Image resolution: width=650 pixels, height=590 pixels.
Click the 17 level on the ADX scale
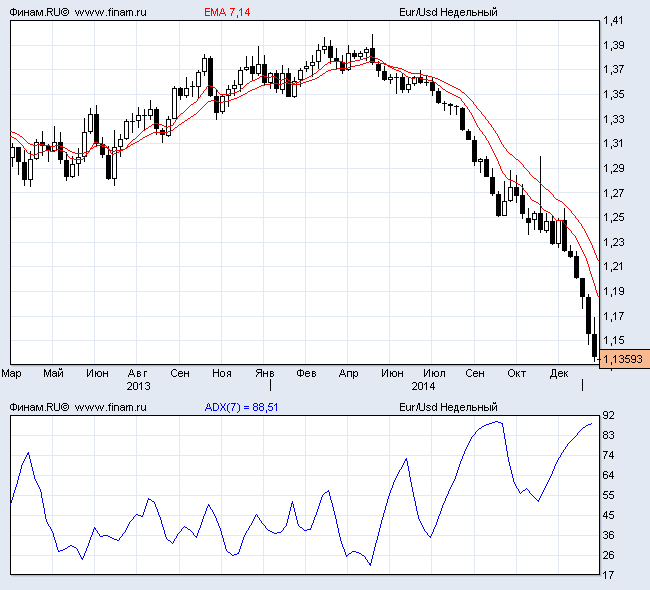608,574
